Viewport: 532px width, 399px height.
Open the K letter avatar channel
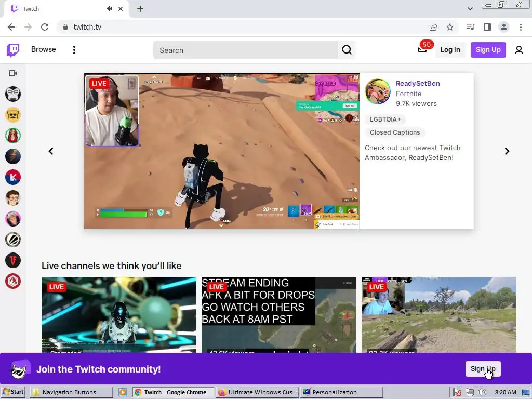point(13,177)
